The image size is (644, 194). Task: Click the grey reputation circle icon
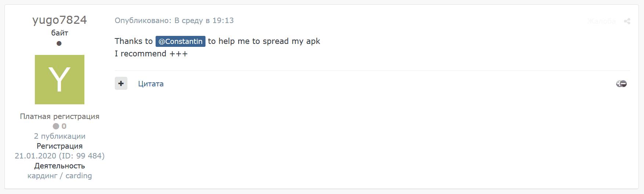56,126
